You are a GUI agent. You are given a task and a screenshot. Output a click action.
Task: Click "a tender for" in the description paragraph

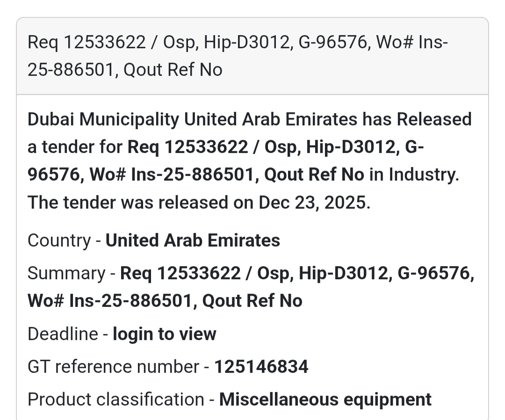click(75, 147)
